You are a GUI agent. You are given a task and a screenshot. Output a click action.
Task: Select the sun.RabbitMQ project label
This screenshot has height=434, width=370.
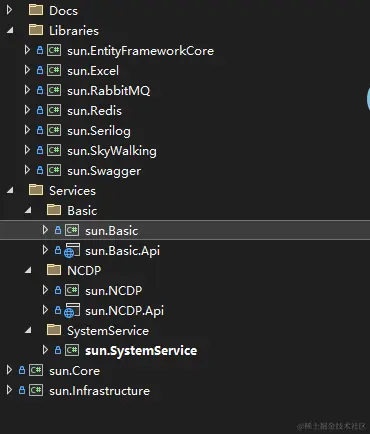click(109, 91)
